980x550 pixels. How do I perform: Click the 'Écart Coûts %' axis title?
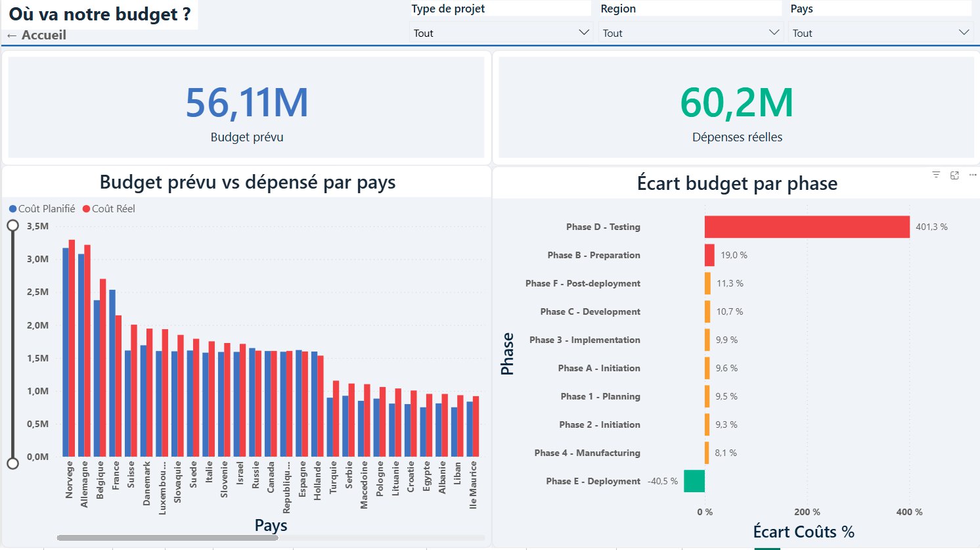[x=803, y=532]
